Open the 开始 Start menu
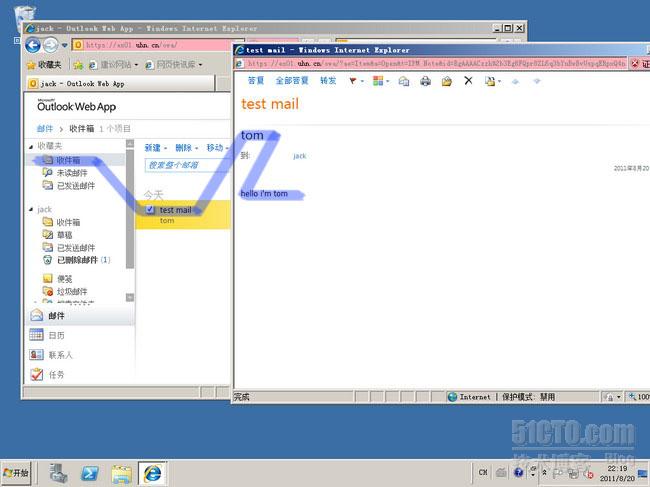The image size is (650, 487). [16, 473]
